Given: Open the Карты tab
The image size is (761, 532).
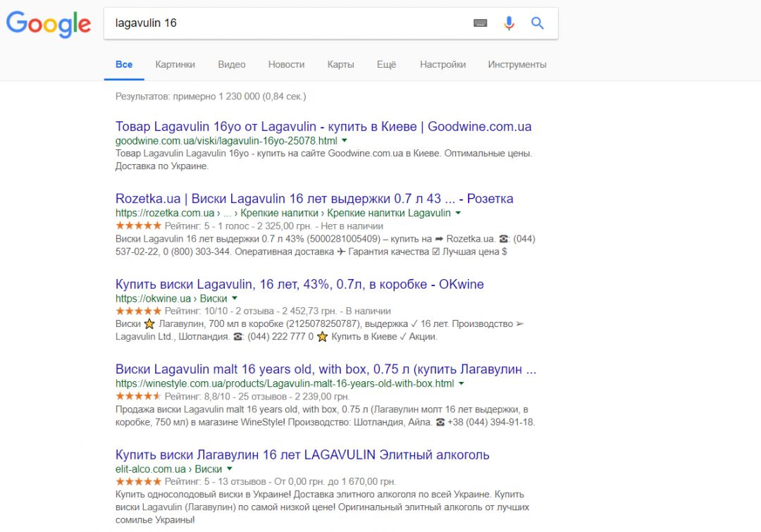Looking at the screenshot, I should 341,65.
